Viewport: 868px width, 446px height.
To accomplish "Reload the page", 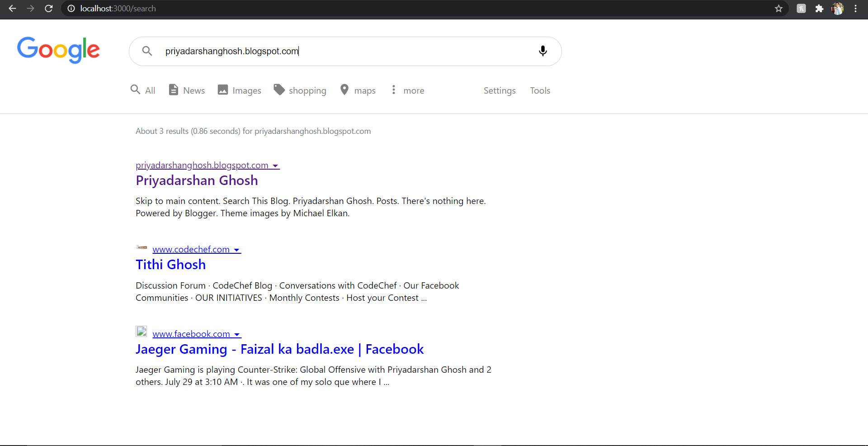I will tap(49, 9).
